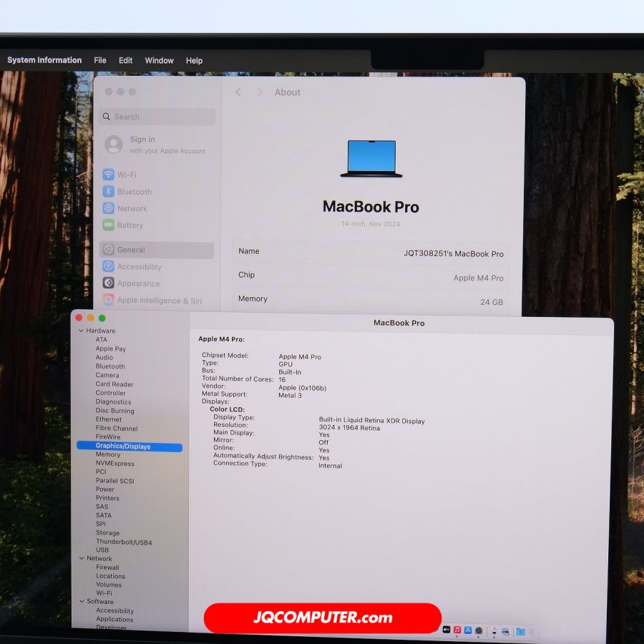This screenshot has height=644, width=644.
Task: Select Memory in the Hardware list
Action: 108,454
